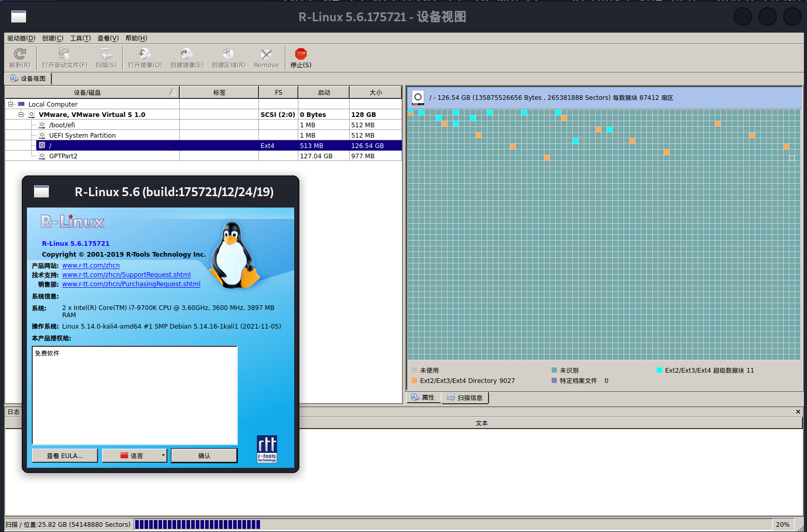Click the r-tools logo in the about dialog

coord(266,449)
